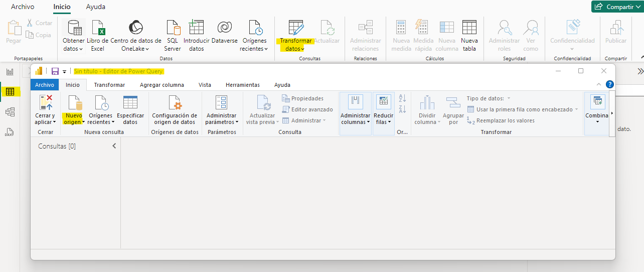The height and width of the screenshot is (272, 644).
Task: Select Inicio tab in Power BI Desktop
Action: click(x=62, y=7)
